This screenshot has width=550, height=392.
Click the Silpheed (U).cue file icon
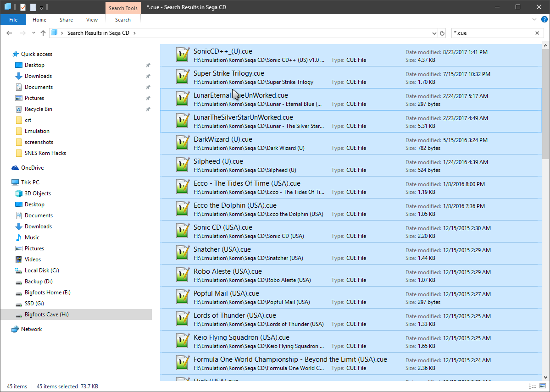[183, 165]
